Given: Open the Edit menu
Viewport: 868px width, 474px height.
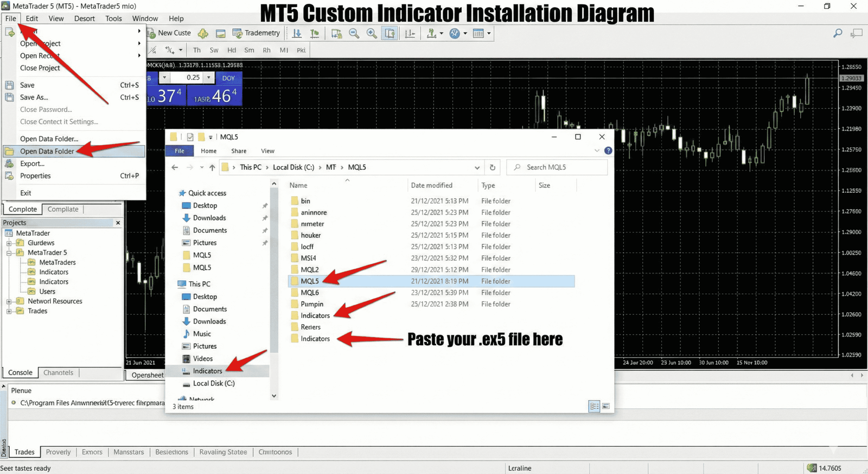Looking at the screenshot, I should click(x=32, y=18).
